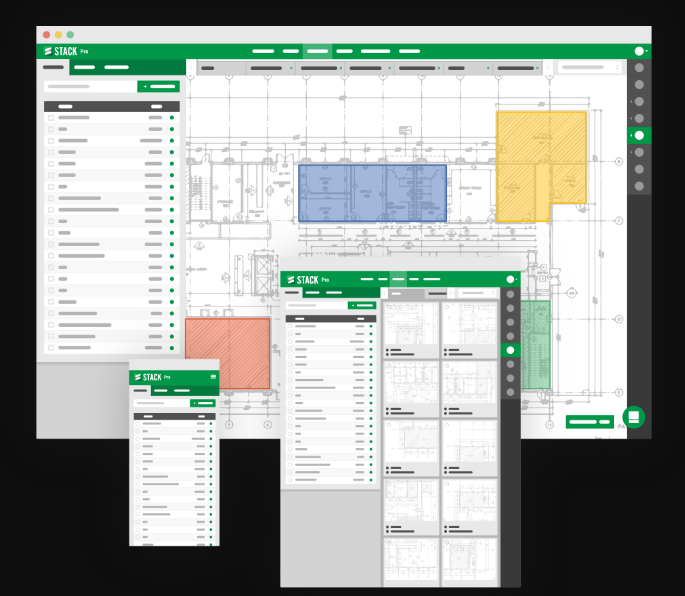Open the dropdown box at right of the plan tab bar

coord(589,68)
